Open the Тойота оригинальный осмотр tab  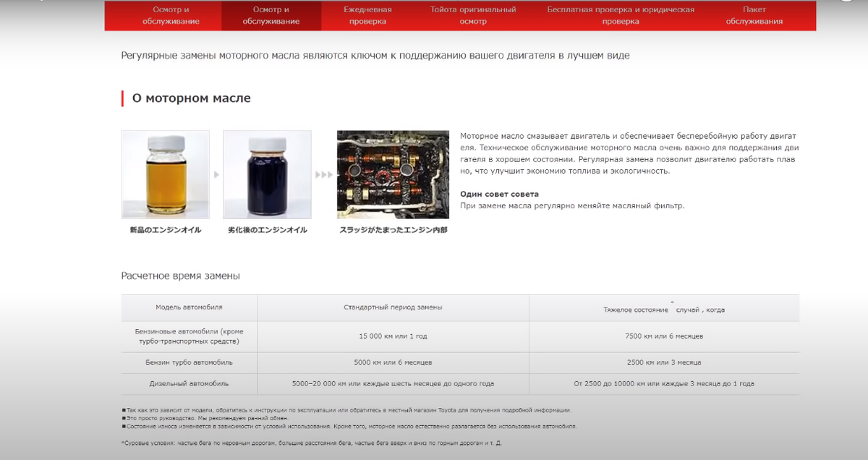[473, 15]
